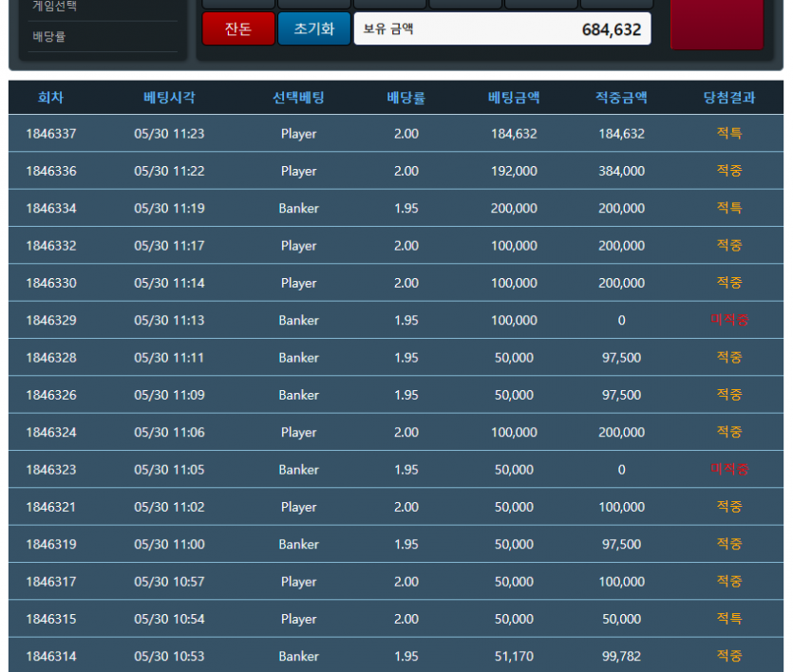This screenshot has width=793, height=672.
Task: Click the 보유 금액 balance field
Action: 502,28
